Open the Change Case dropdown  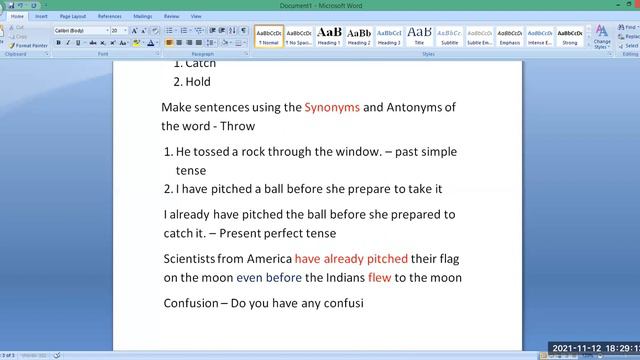click(124, 43)
